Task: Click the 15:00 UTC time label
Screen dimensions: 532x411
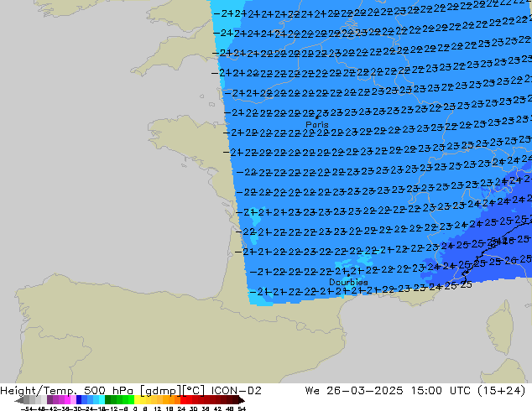Action: (441, 391)
